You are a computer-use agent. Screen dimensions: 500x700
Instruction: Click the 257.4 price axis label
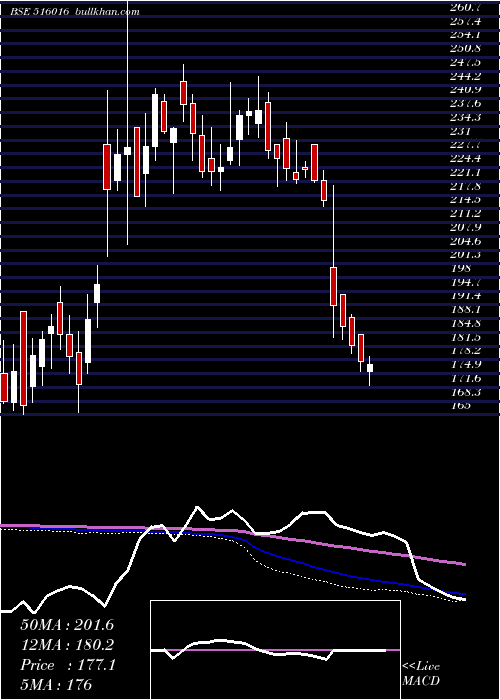[x=467, y=21]
